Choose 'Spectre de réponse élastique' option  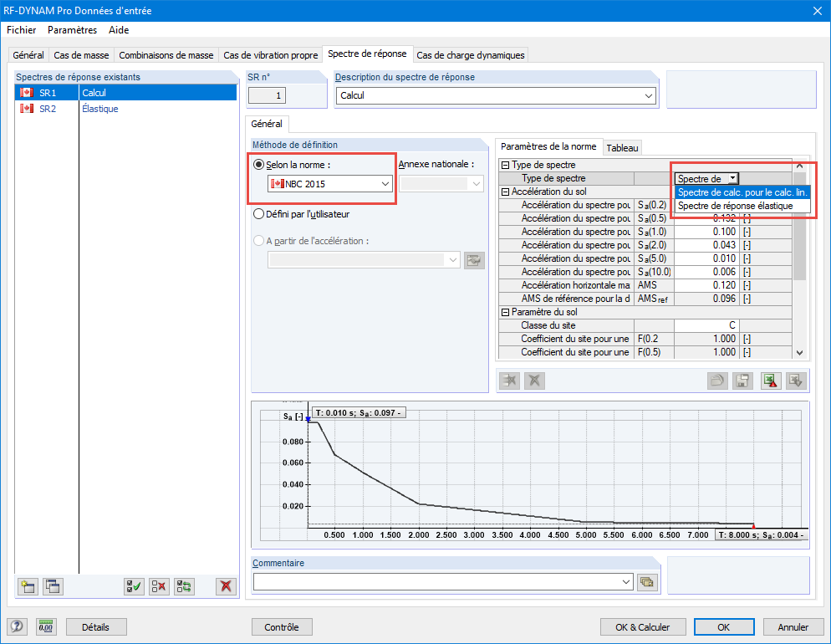point(742,206)
